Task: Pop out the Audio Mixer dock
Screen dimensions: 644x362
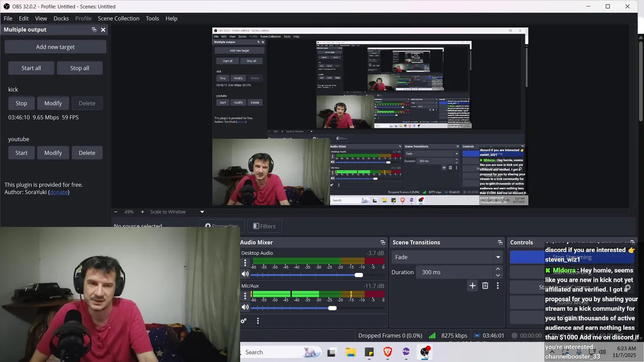Action: coord(383,242)
